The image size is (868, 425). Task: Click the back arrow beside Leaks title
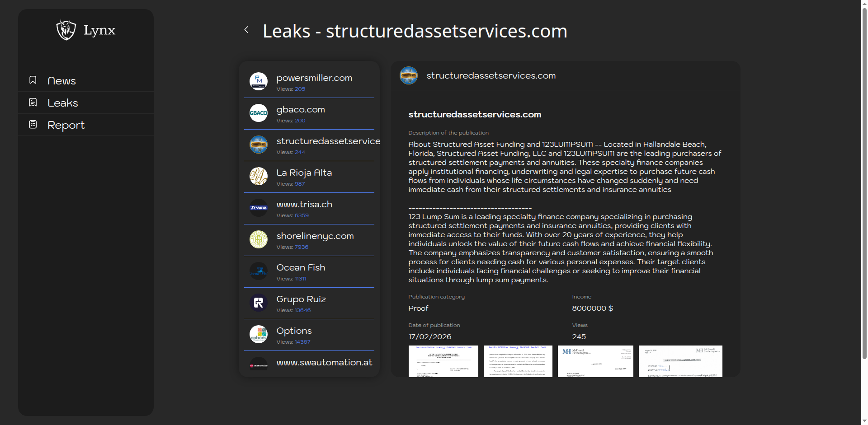tap(246, 30)
